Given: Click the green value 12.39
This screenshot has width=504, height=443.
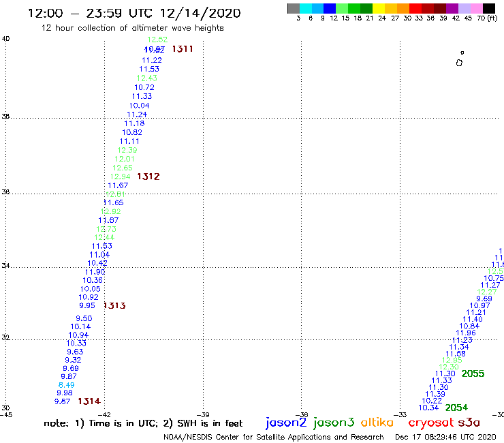Looking at the screenshot, I should tap(127, 150).
